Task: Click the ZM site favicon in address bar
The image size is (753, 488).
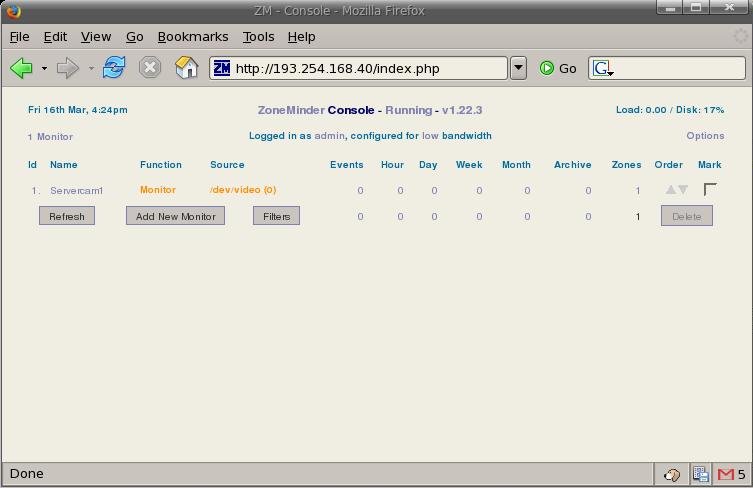Action: click(x=221, y=68)
